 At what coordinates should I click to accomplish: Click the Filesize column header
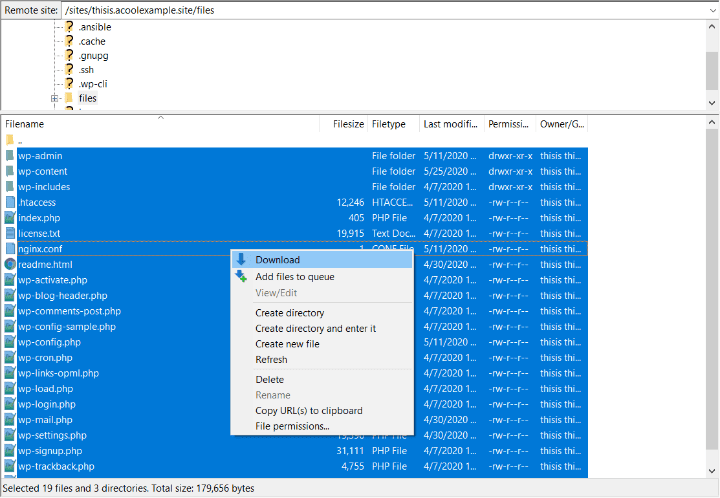pyautogui.click(x=347, y=124)
